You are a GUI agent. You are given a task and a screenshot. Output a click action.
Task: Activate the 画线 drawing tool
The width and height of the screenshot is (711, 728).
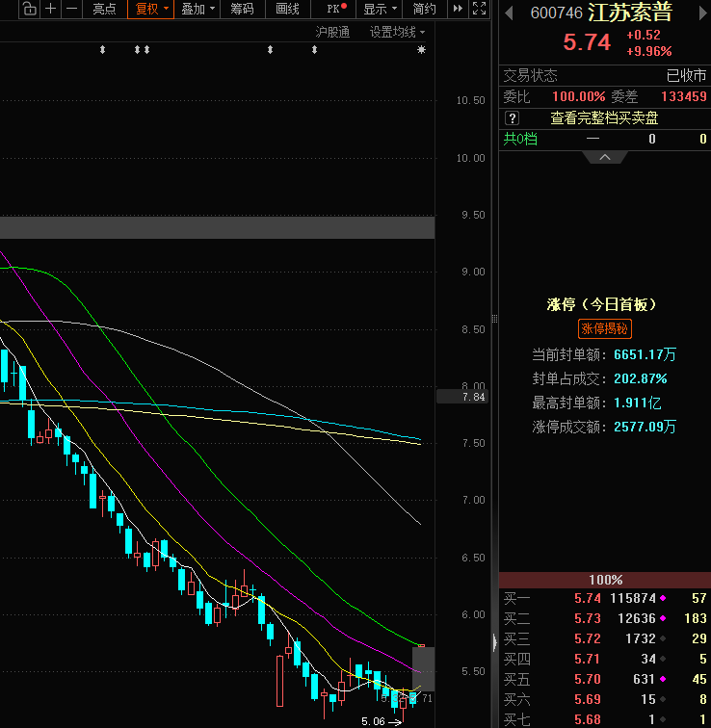click(287, 9)
